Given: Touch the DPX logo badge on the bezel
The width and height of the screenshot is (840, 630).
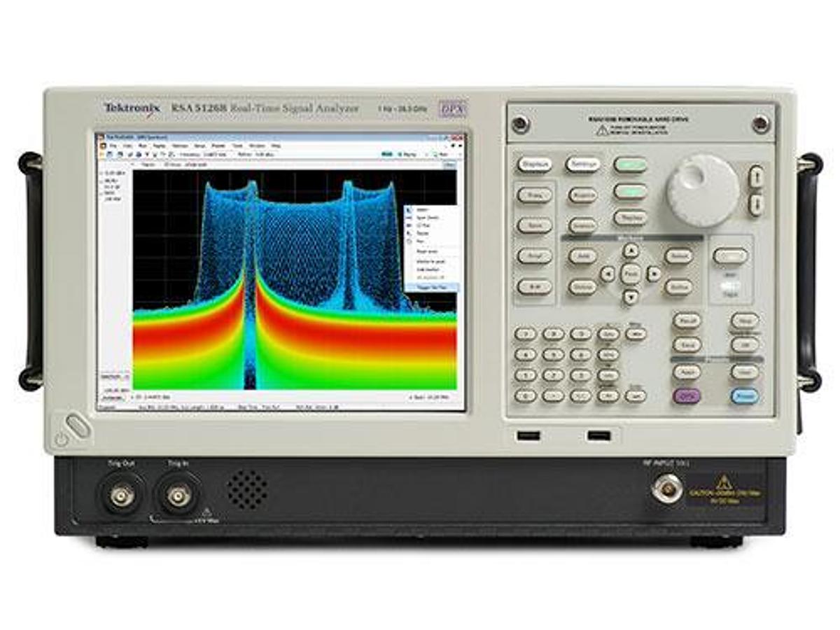Looking at the screenshot, I should click(452, 108).
